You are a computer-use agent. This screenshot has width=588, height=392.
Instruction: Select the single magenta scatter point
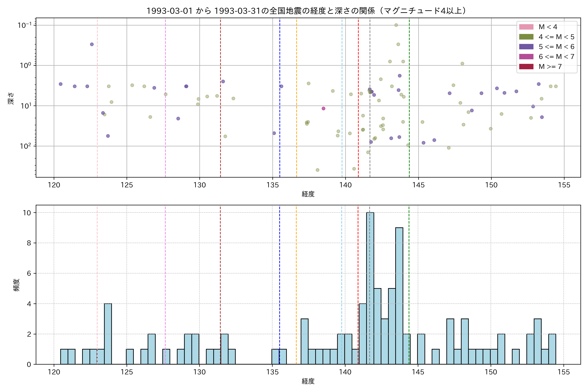[x=323, y=108]
